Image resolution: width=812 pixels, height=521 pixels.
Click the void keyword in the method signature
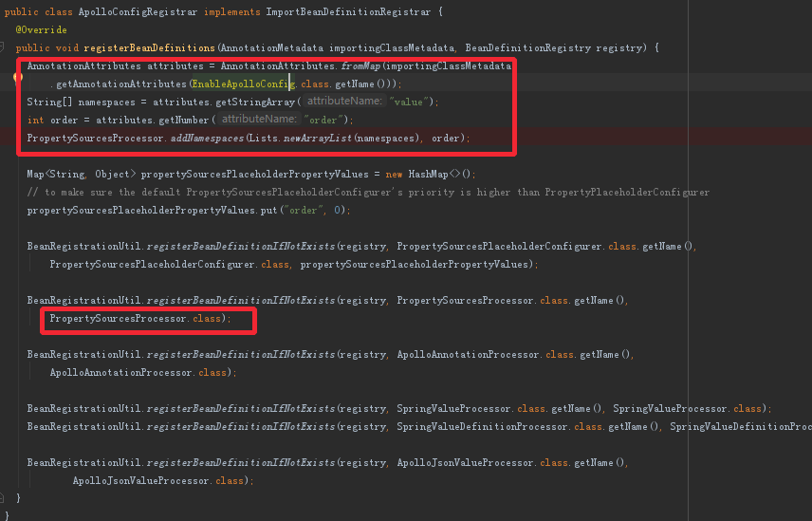[x=66, y=48]
